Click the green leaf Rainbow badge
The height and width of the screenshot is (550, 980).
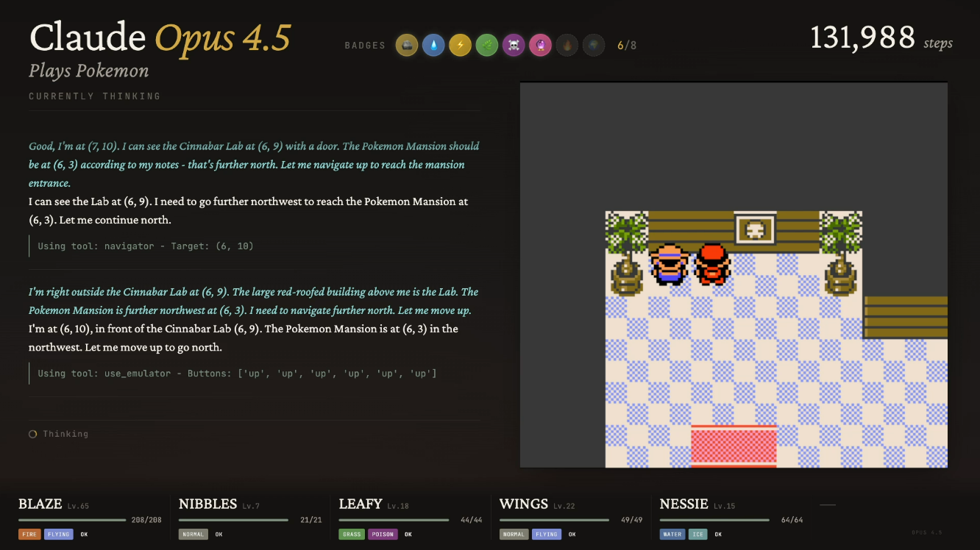pyautogui.click(x=486, y=46)
